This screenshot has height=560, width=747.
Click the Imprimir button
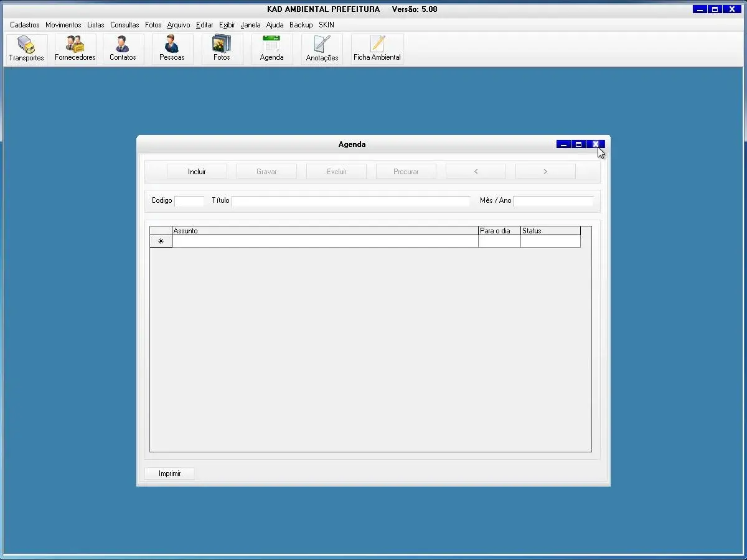point(169,474)
